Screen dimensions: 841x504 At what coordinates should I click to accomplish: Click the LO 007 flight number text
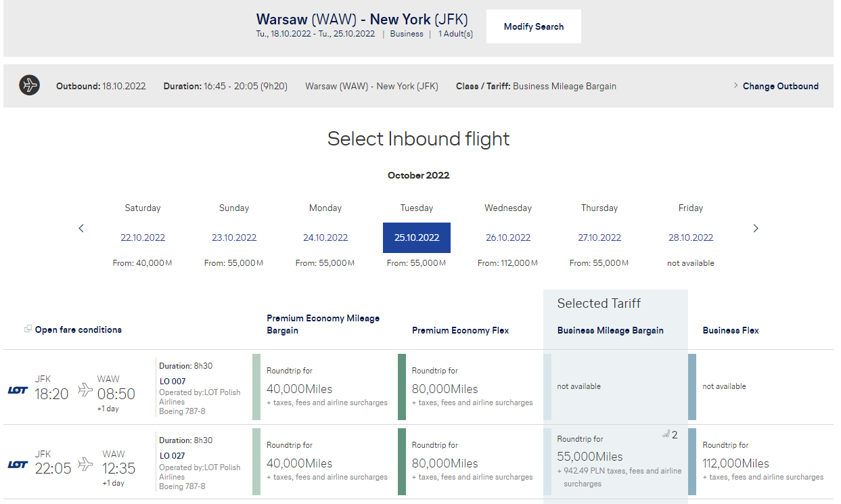173,382
